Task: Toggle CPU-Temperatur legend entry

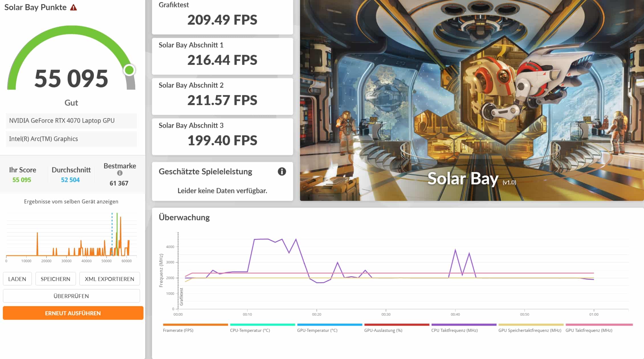Action: coord(250,330)
